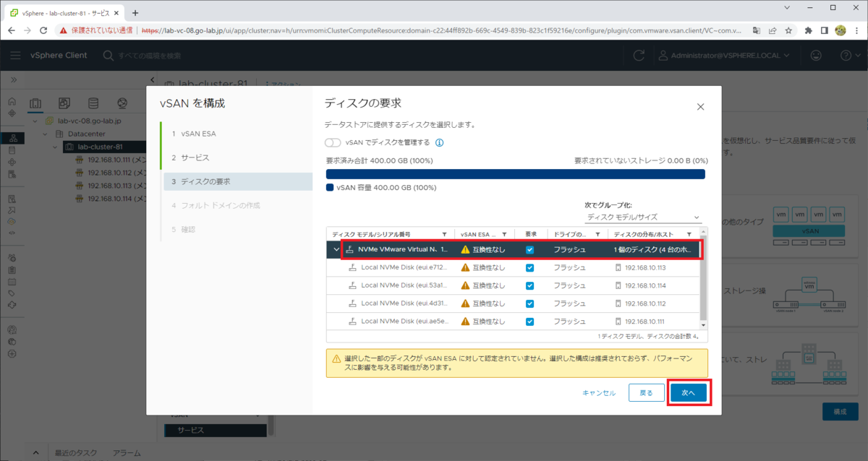868x461 pixels.
Task: Open filter for ディスクの分布/ホスト column
Action: pyautogui.click(x=689, y=235)
